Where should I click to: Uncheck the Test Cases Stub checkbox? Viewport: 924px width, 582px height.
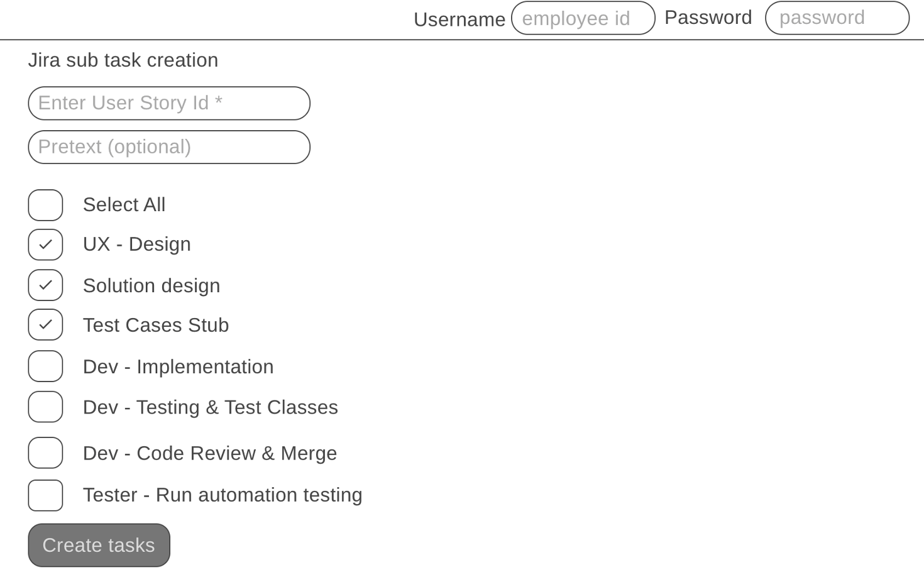click(45, 324)
